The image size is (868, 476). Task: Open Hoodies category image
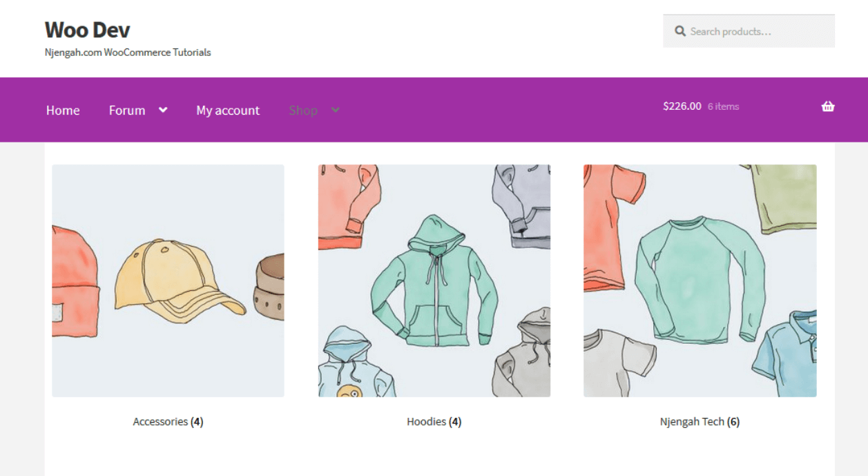[x=434, y=280]
